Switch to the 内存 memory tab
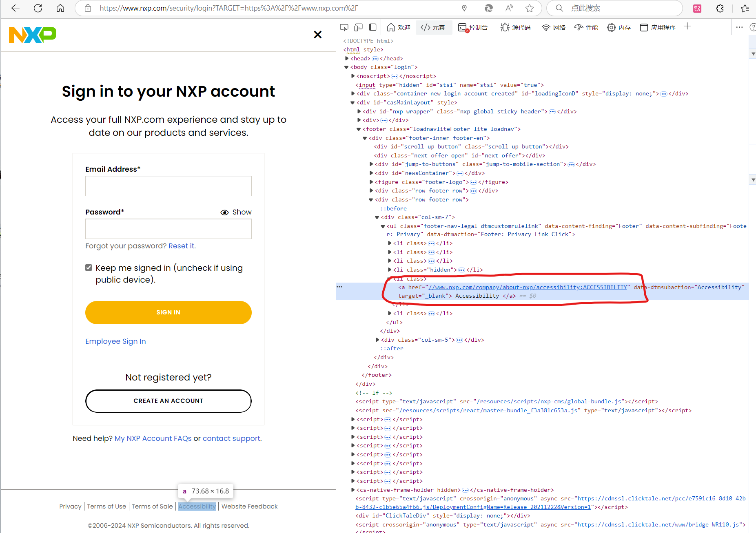The width and height of the screenshot is (756, 533). click(x=619, y=27)
